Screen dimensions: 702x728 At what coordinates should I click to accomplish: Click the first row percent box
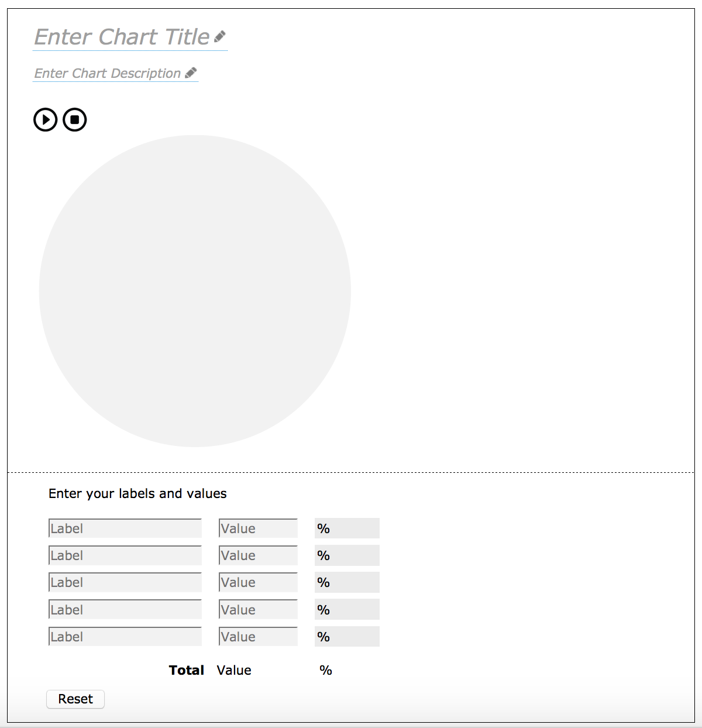[x=347, y=528]
